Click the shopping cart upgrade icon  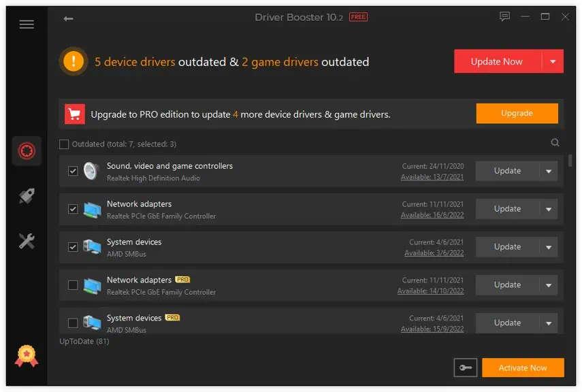pyautogui.click(x=75, y=113)
